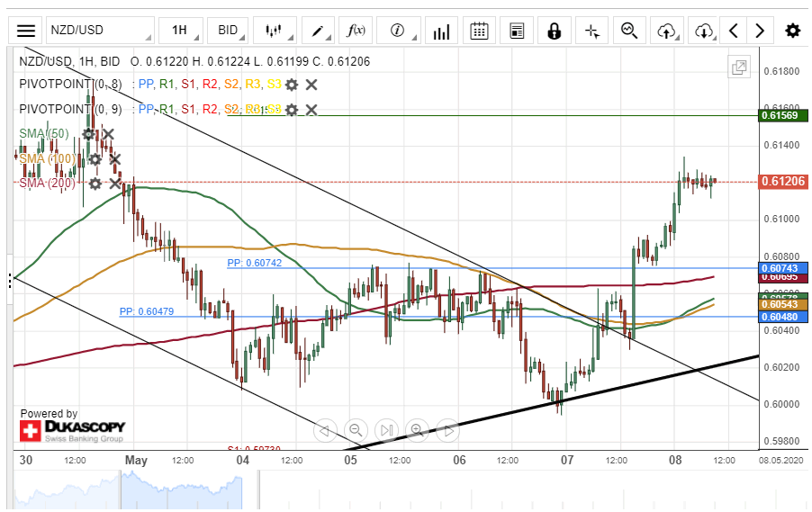Remove the SMA (200) indicator
The width and height of the screenshot is (812, 512).
pos(114,184)
